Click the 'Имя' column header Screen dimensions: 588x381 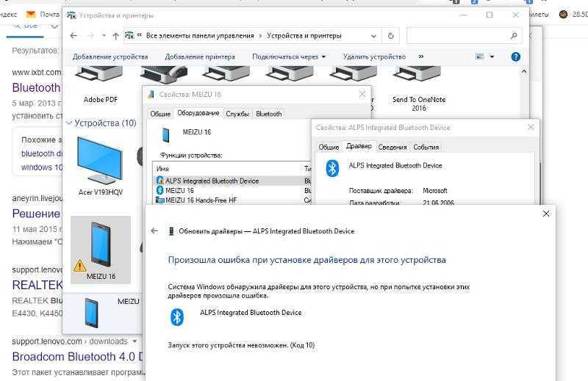coord(228,169)
